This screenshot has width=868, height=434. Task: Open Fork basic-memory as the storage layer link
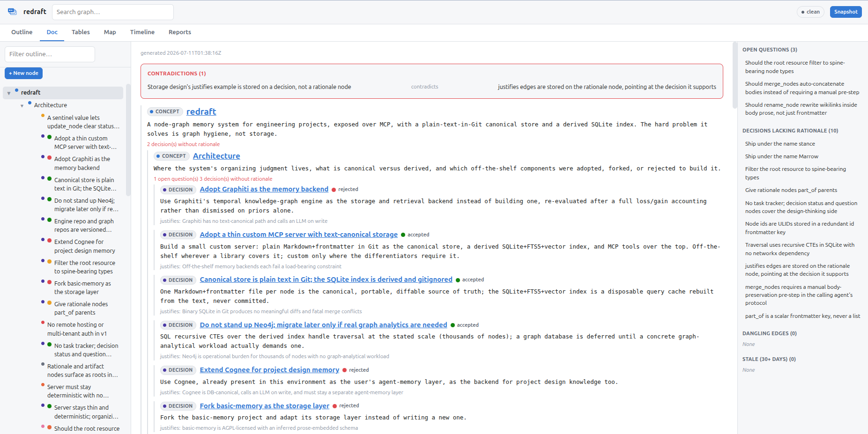264,406
